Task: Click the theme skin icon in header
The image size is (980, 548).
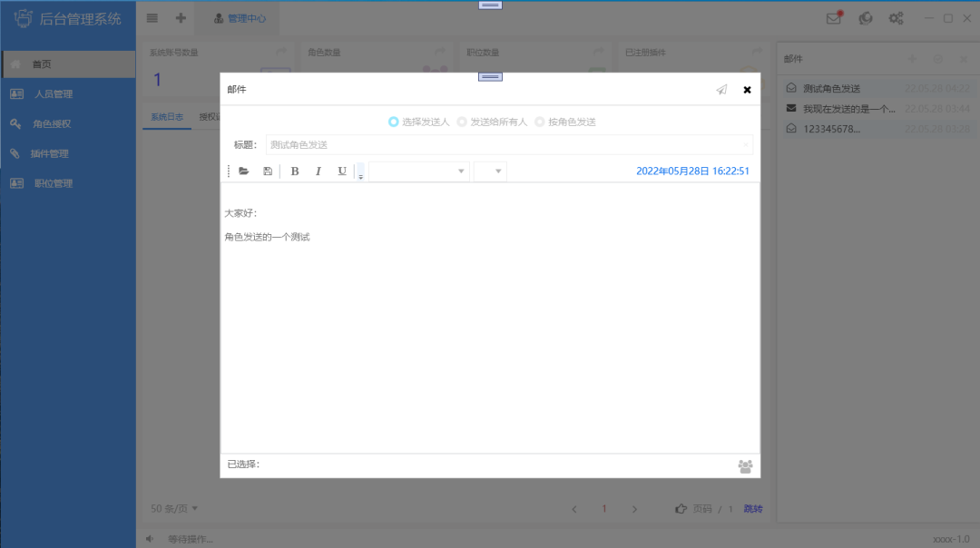Action: (x=866, y=18)
